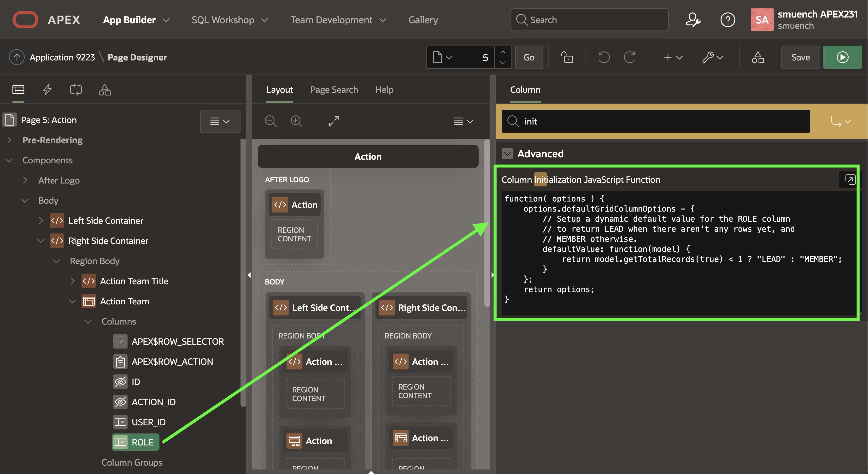The width and height of the screenshot is (868, 474).
Task: Open the SQL Workshop menu
Action: coord(229,20)
